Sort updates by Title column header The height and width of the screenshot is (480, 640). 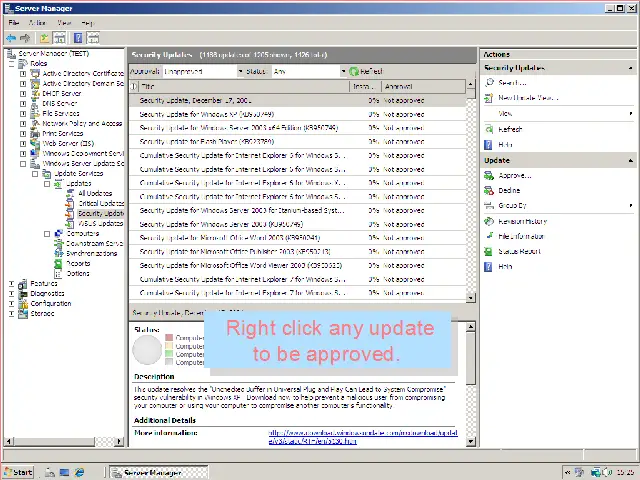click(x=243, y=86)
